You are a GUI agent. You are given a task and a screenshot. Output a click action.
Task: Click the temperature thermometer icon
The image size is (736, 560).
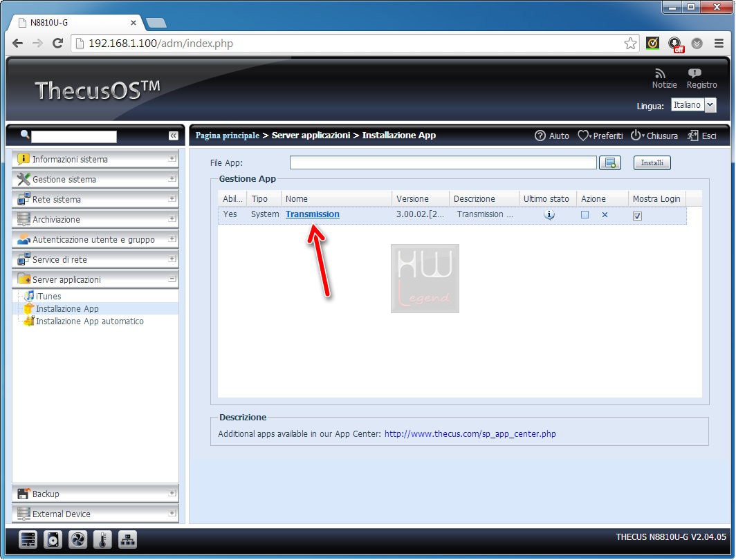[102, 540]
